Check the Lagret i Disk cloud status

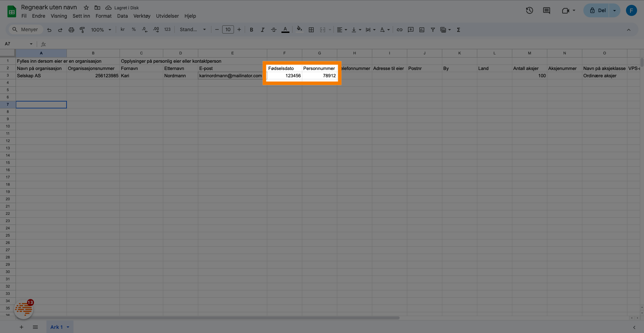coord(122,8)
